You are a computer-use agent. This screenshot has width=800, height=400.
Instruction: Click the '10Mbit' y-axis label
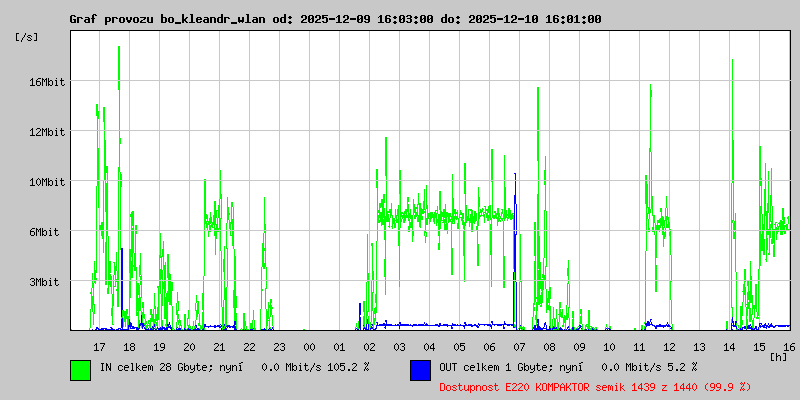coord(46,182)
